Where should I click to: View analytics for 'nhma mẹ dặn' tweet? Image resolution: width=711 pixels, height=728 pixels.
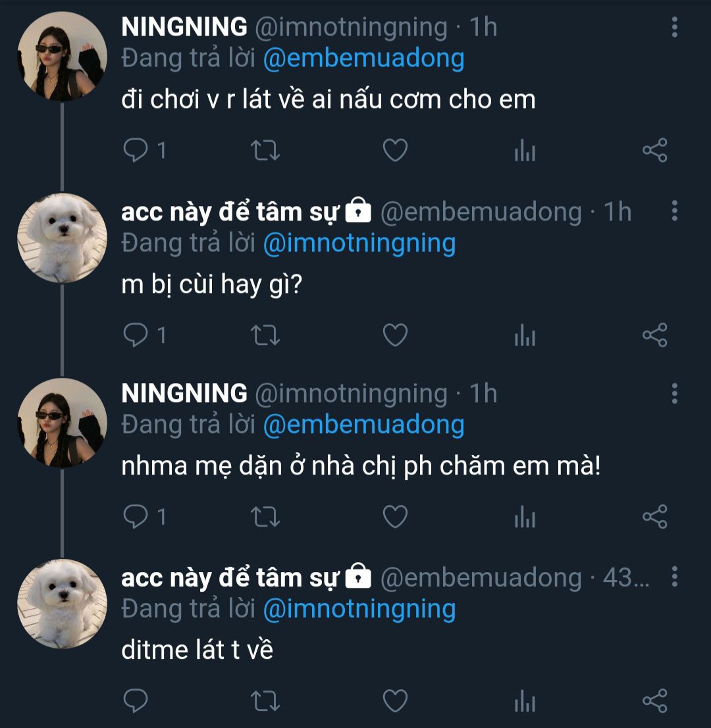(525, 517)
